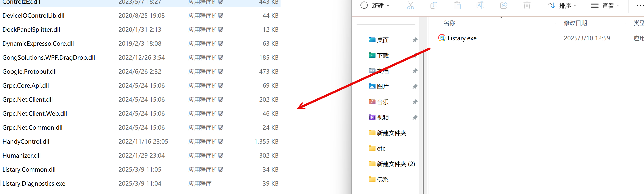Click the Rename icon in toolbar
The image size is (644, 194).
480,6
